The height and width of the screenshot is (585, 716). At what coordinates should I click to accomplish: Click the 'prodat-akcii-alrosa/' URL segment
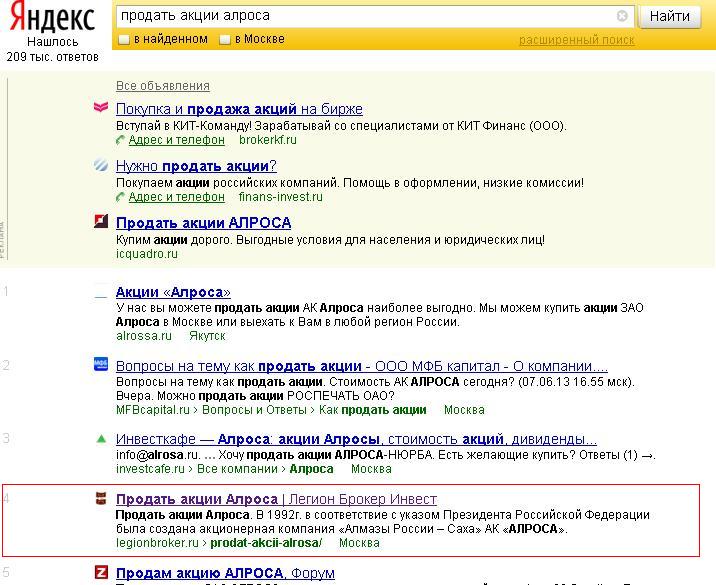pyautogui.click(x=266, y=543)
